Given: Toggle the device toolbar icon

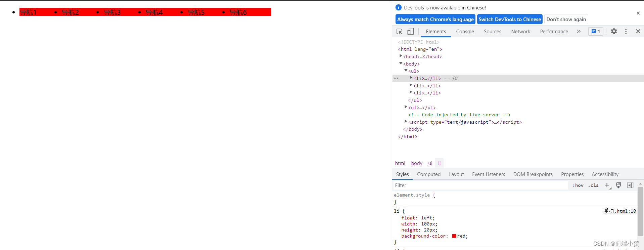Looking at the screenshot, I should click(410, 31).
